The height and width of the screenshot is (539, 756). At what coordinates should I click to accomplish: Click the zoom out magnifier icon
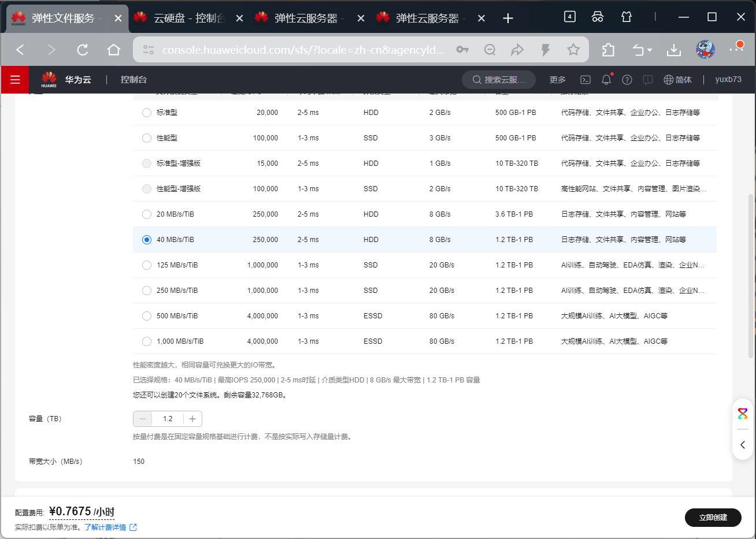[x=490, y=50]
